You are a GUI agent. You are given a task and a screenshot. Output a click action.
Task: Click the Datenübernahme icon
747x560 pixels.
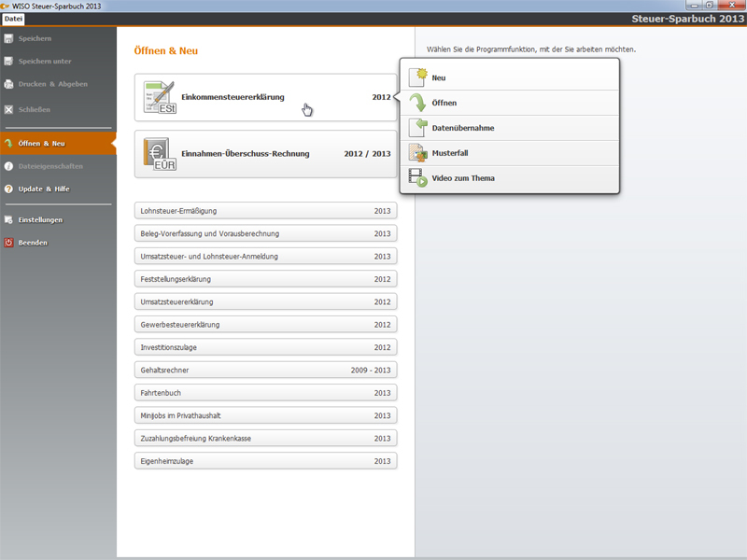coord(417,127)
